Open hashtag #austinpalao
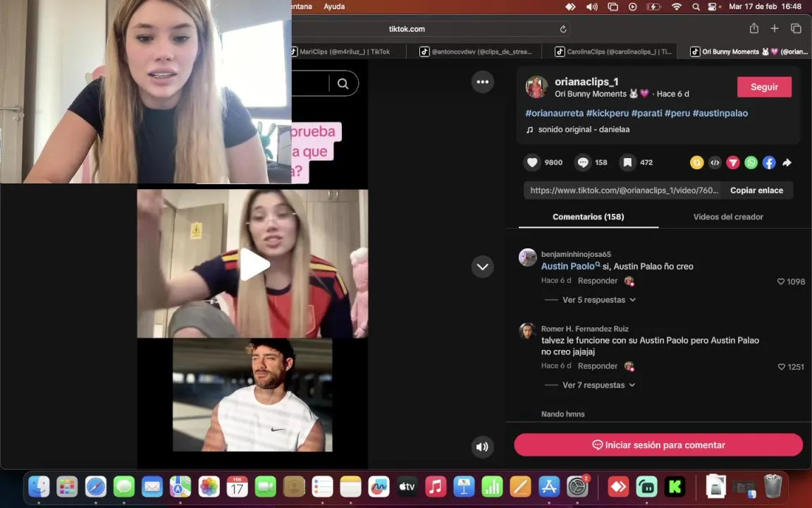This screenshot has width=812, height=508. (720, 113)
